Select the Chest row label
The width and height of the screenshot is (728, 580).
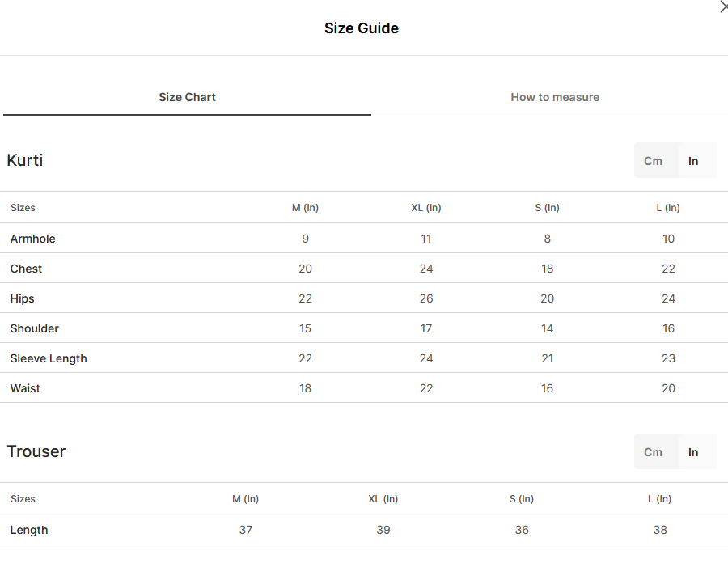click(26, 269)
